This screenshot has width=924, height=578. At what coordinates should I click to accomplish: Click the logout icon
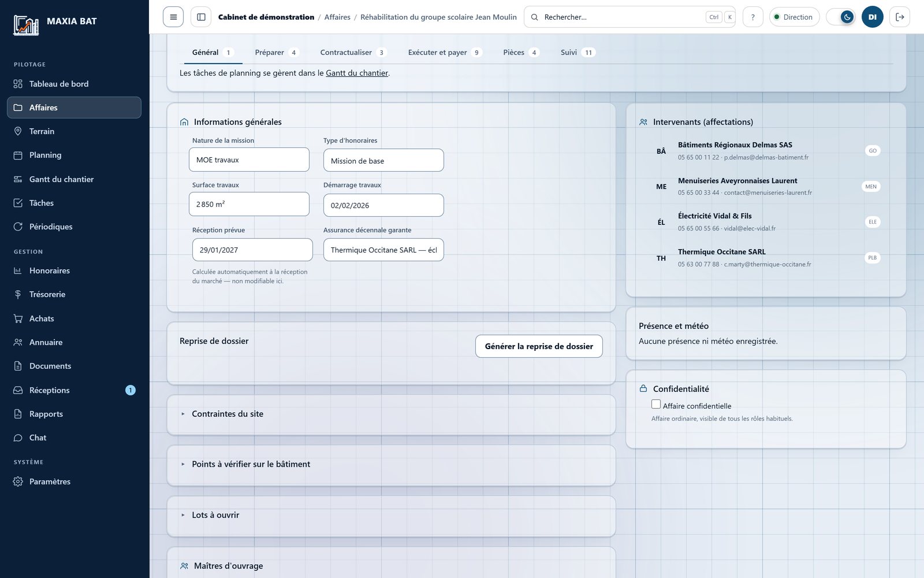[900, 17]
